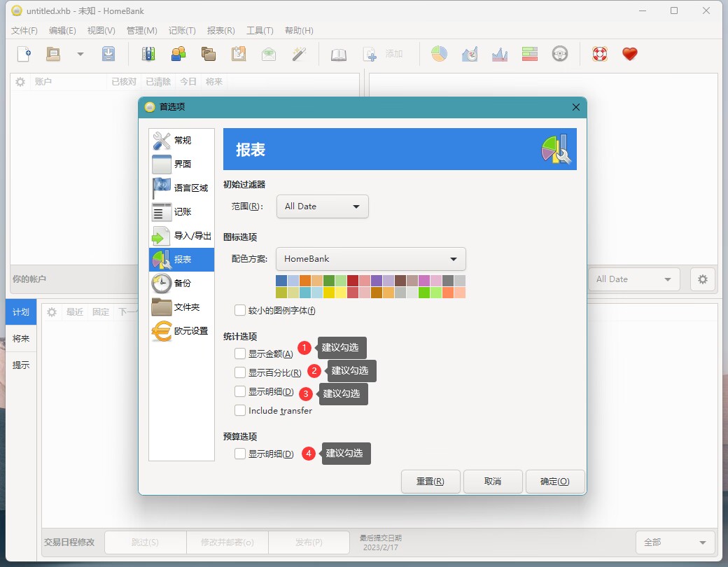Screen dimensions: 728x567
Task: Switch to the 提示 tab
Action: [x=21, y=365]
